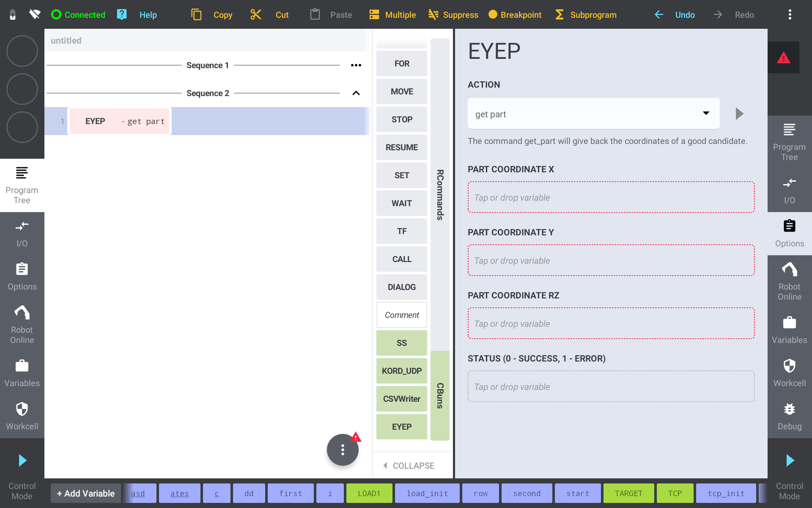Screen dimensions: 812x508
Task: Toggle Multiple selection mode
Action: [392, 15]
